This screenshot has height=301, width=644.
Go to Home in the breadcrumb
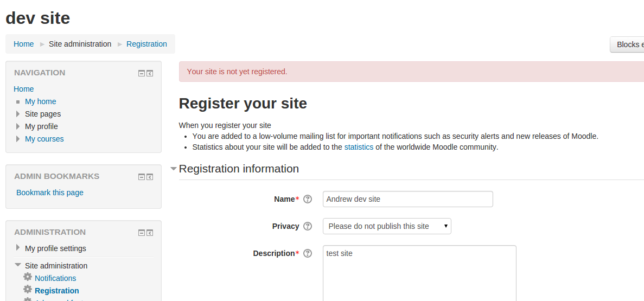click(x=24, y=44)
